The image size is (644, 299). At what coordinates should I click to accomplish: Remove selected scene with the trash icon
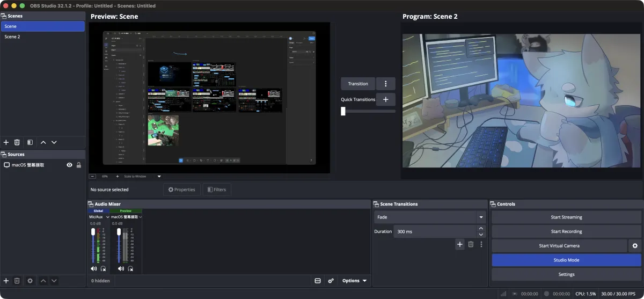[x=17, y=142]
